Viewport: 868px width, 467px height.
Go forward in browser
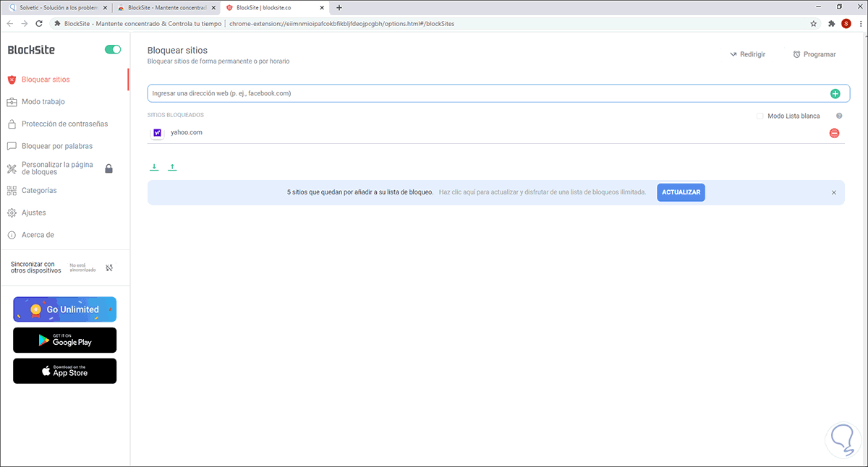tap(25, 23)
